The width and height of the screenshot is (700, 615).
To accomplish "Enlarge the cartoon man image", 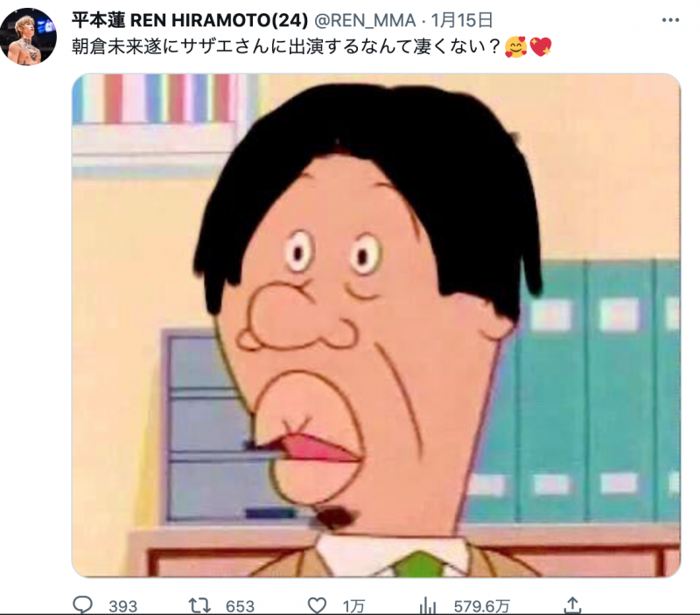I will [x=376, y=325].
